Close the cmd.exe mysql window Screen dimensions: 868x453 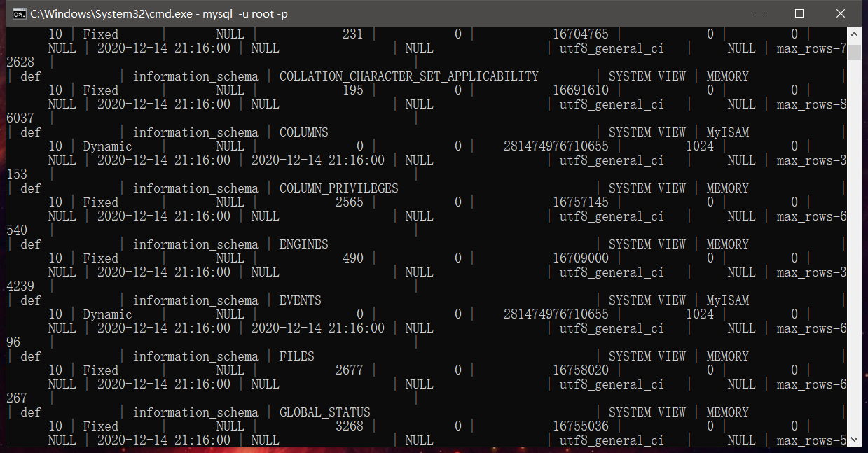coord(841,13)
